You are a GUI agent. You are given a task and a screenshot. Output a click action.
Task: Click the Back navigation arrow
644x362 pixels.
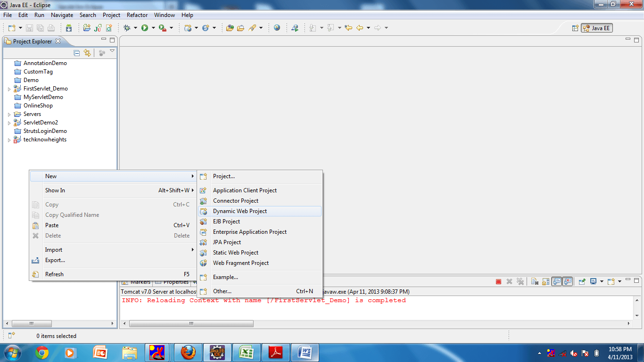coord(360,28)
